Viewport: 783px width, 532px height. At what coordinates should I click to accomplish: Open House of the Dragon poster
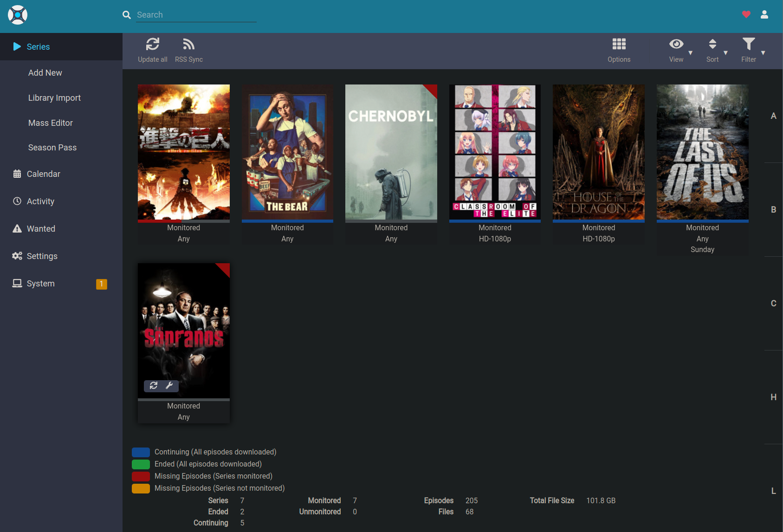pyautogui.click(x=599, y=152)
